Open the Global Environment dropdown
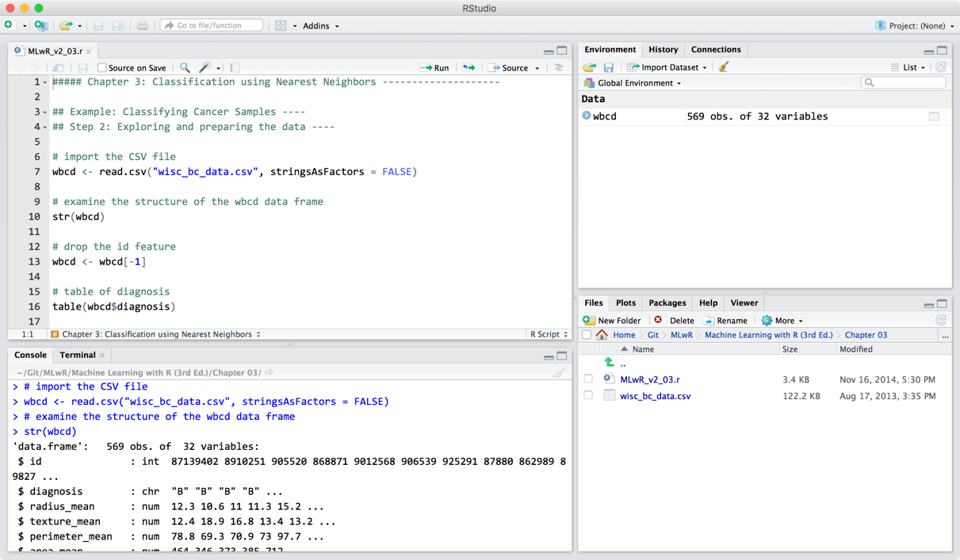Viewport: 960px width, 560px height. point(633,83)
